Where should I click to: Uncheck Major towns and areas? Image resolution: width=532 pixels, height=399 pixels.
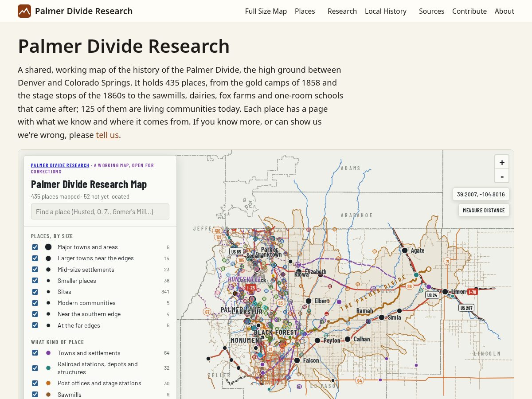pyautogui.click(x=35, y=247)
